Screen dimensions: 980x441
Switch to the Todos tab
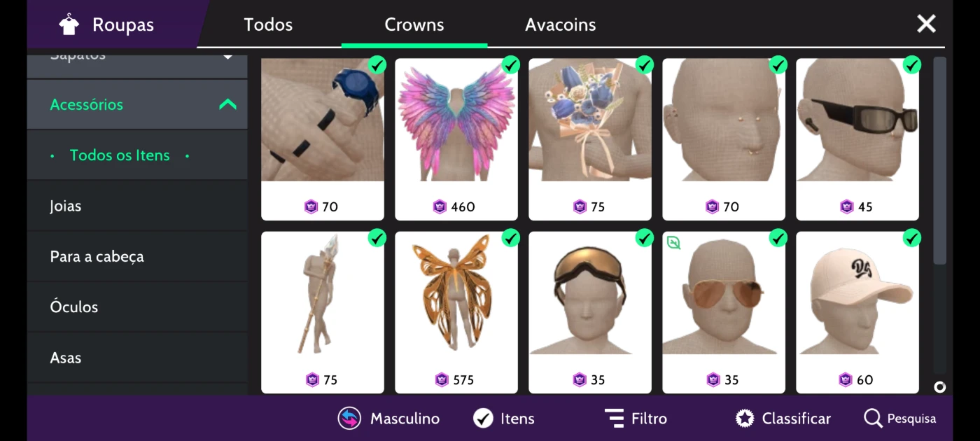click(x=268, y=24)
